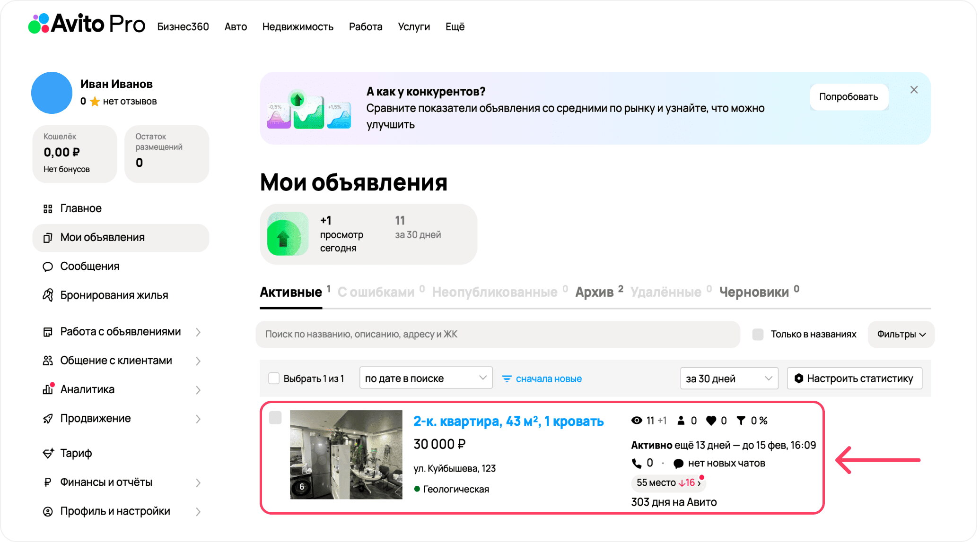Toggle Только в названиях checkbox
The image size is (980, 542).
click(x=758, y=335)
